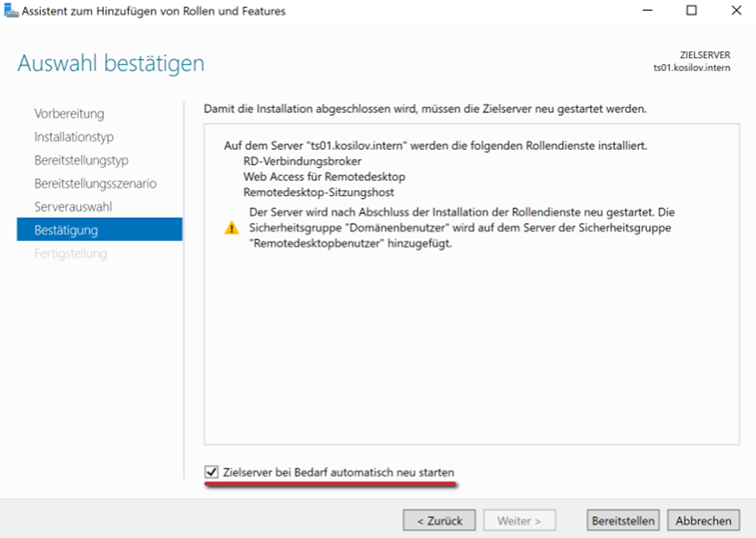Uncheck 'Zielserver bei Bedarf automatisch neu starten'
Viewport: 756px width, 538px height.
click(211, 473)
